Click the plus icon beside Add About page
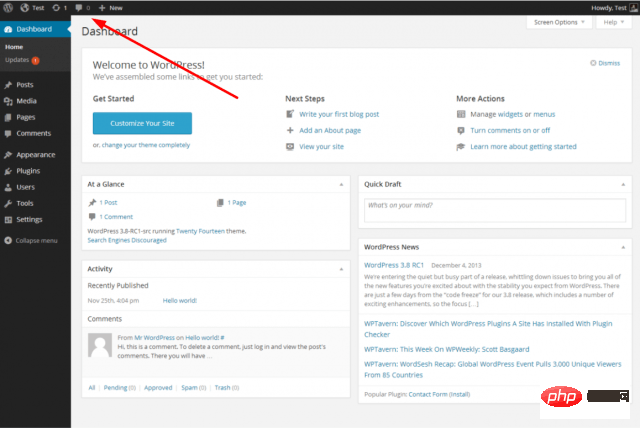This screenshot has height=429, width=640. tap(290, 130)
